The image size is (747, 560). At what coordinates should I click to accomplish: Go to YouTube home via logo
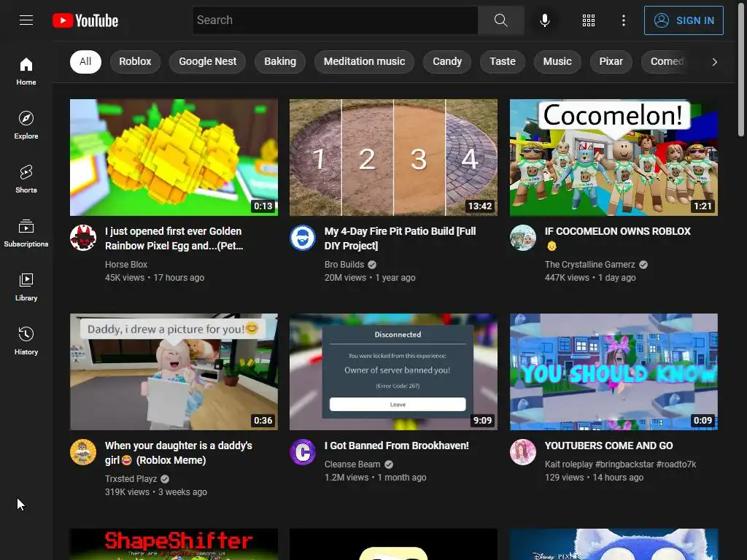point(85,20)
